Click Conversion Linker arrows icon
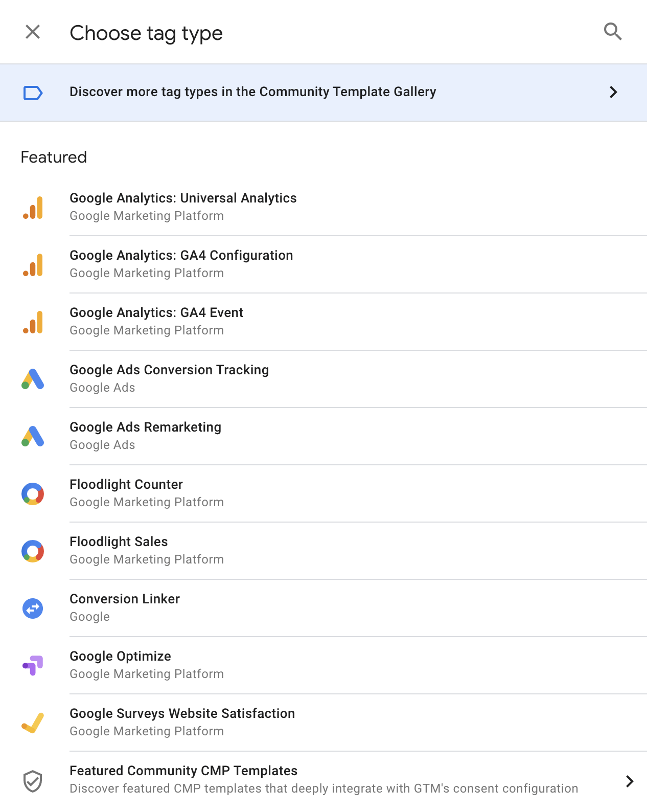The image size is (647, 812). coord(33,608)
